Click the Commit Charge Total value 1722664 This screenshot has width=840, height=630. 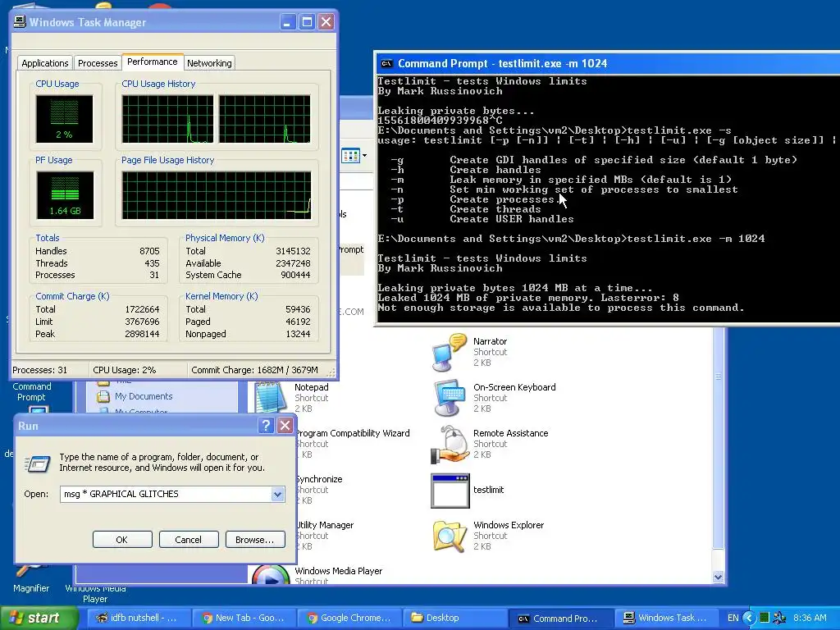142,309
